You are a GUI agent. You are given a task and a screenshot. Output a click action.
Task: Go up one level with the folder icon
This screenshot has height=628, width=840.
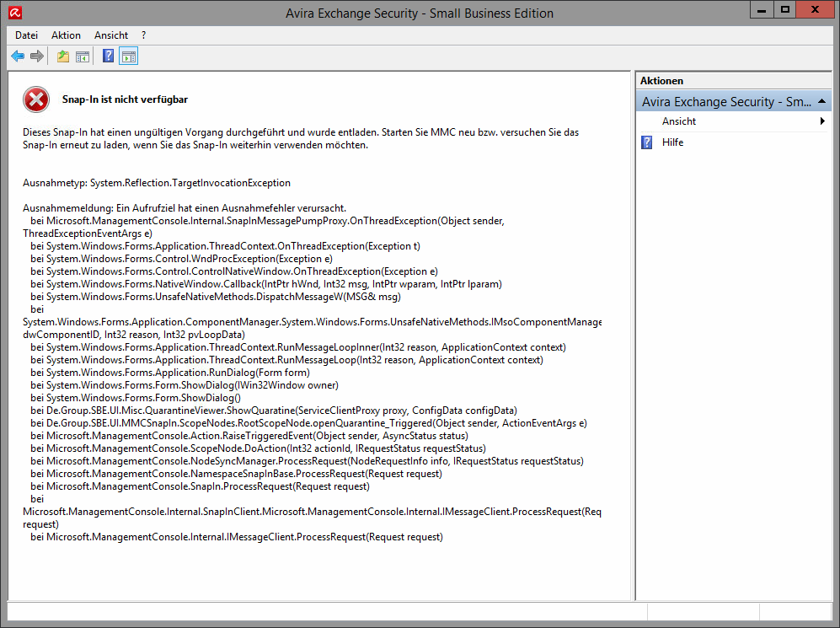[x=63, y=56]
